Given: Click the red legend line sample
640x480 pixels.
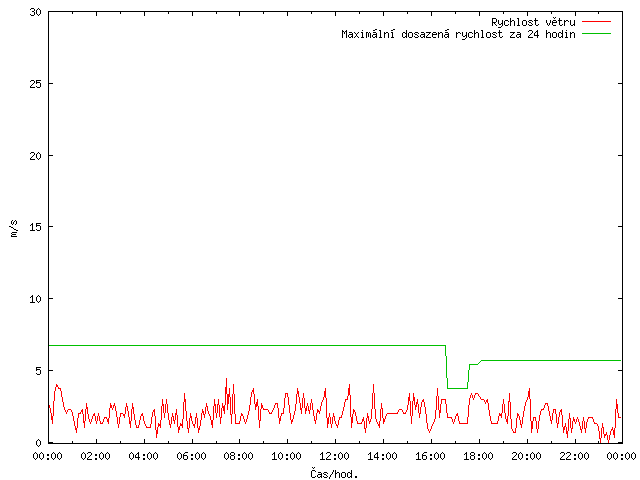Looking at the screenshot, I should click(x=596, y=22).
